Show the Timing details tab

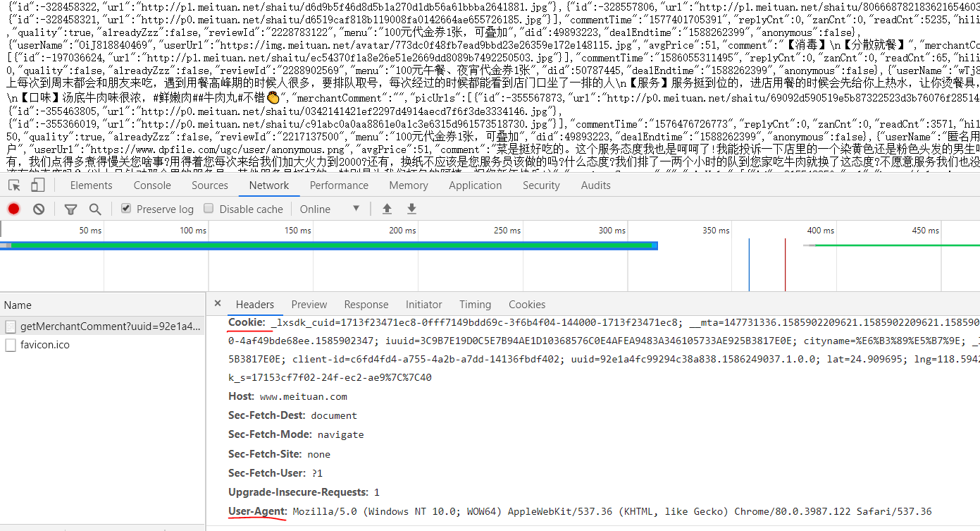tap(476, 305)
